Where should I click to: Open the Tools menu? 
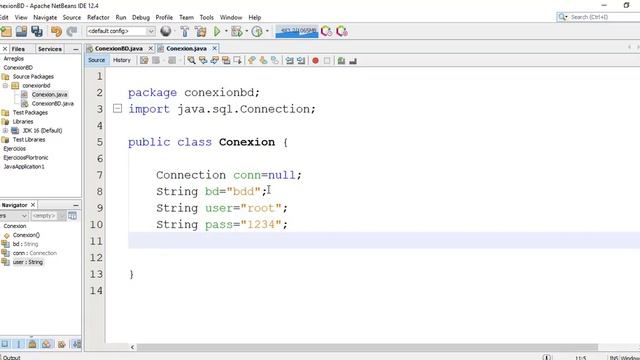(207, 18)
